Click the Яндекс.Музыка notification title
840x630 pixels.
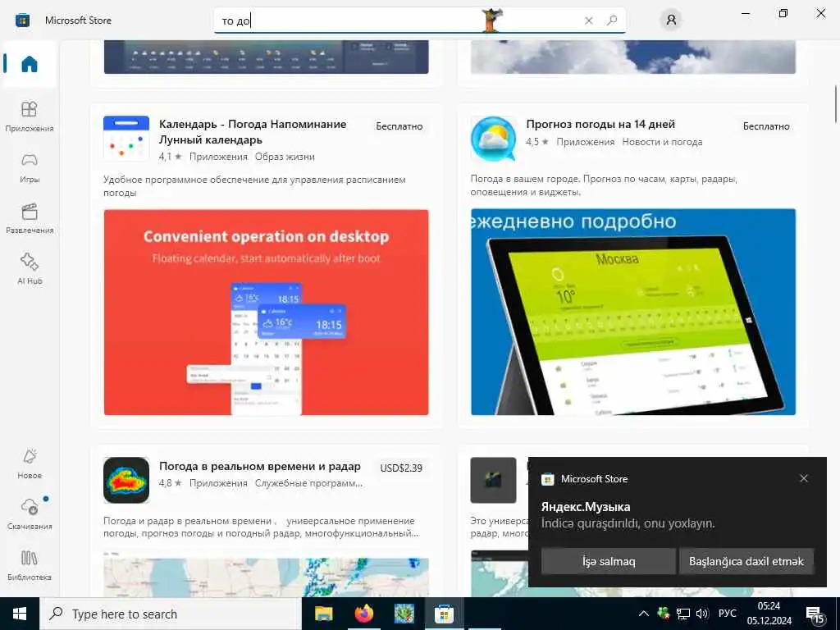pyautogui.click(x=586, y=507)
